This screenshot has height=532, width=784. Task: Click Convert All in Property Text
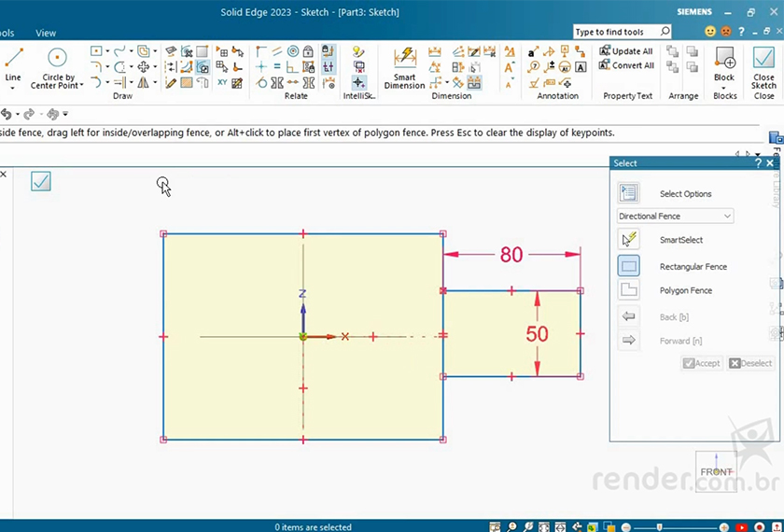pos(626,65)
